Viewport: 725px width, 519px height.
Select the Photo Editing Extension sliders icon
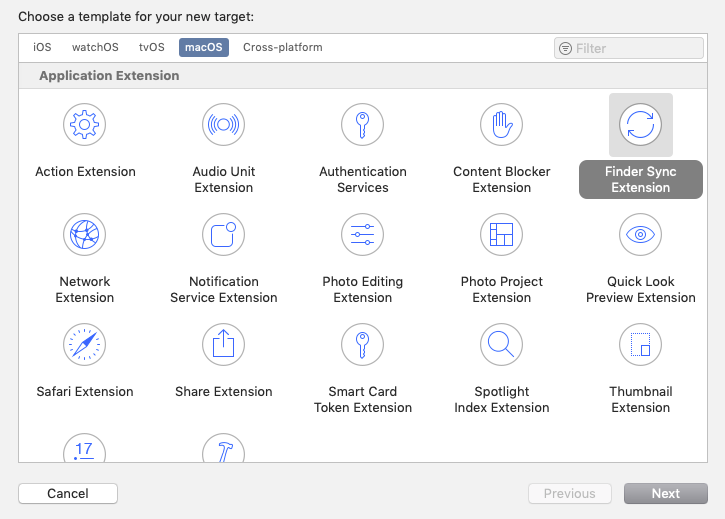[362, 235]
